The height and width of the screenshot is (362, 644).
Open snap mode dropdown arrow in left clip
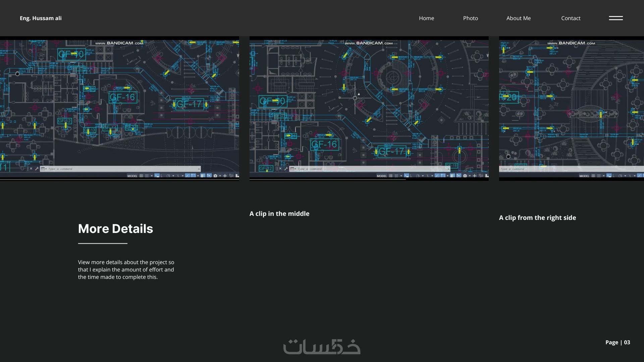152,176
